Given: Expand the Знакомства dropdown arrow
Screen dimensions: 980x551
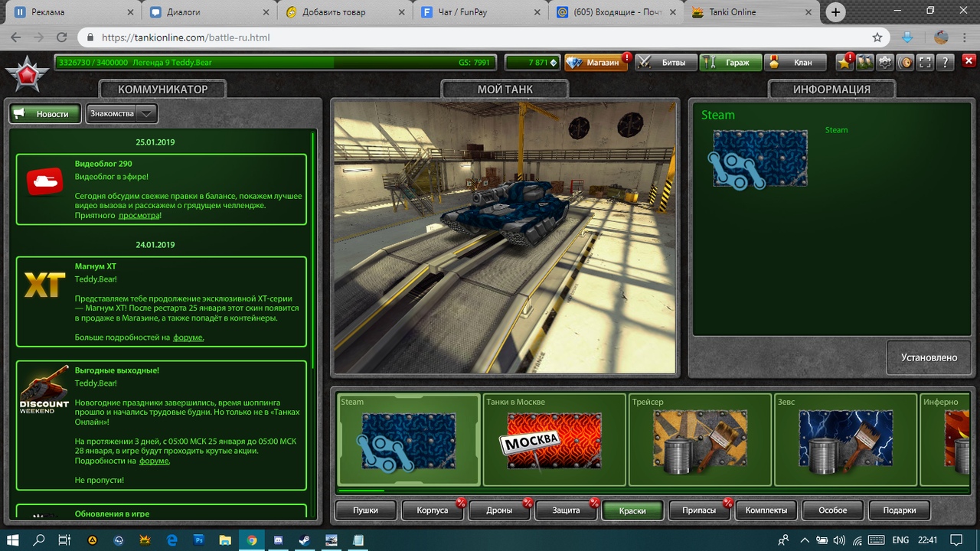Looking at the screenshot, I should [x=147, y=113].
